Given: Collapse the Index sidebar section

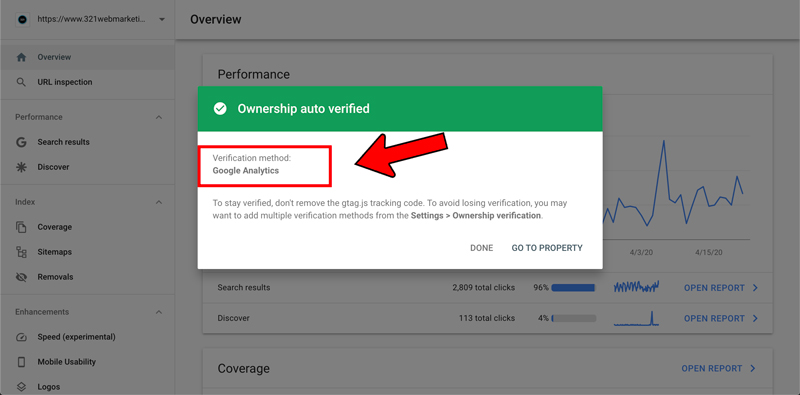Looking at the screenshot, I should click(x=159, y=203).
